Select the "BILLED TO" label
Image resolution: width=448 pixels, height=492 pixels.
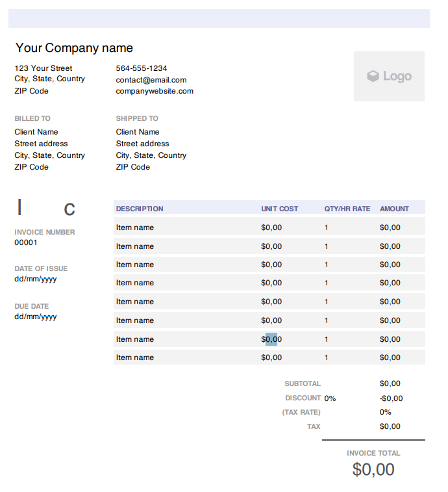(32, 118)
